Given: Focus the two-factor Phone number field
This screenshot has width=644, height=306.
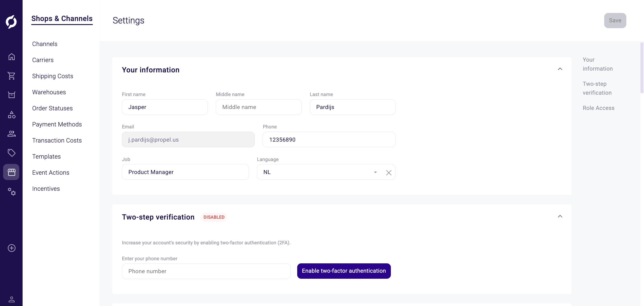Looking at the screenshot, I should pos(206,271).
